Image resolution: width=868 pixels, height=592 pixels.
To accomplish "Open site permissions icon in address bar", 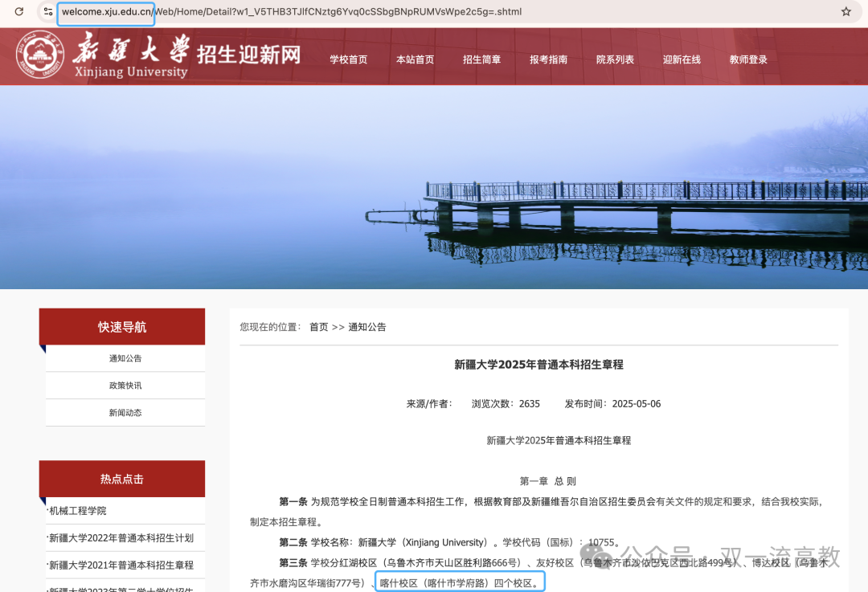I will coord(47,12).
